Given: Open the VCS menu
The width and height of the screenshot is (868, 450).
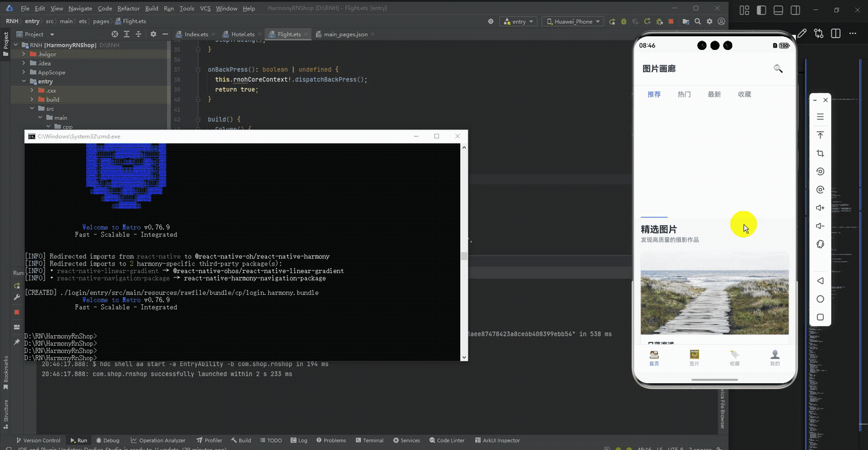Looking at the screenshot, I should [x=205, y=9].
